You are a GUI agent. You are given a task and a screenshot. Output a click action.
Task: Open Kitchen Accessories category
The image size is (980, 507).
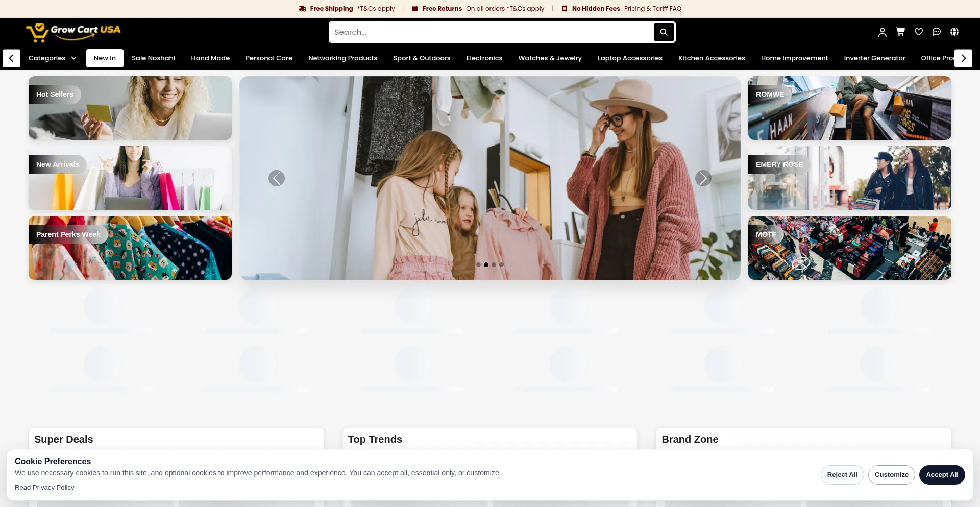(712, 58)
